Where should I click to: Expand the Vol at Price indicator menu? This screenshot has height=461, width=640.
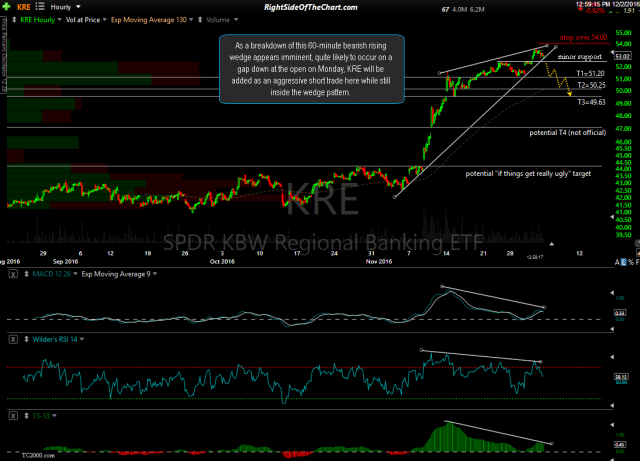click(104, 20)
